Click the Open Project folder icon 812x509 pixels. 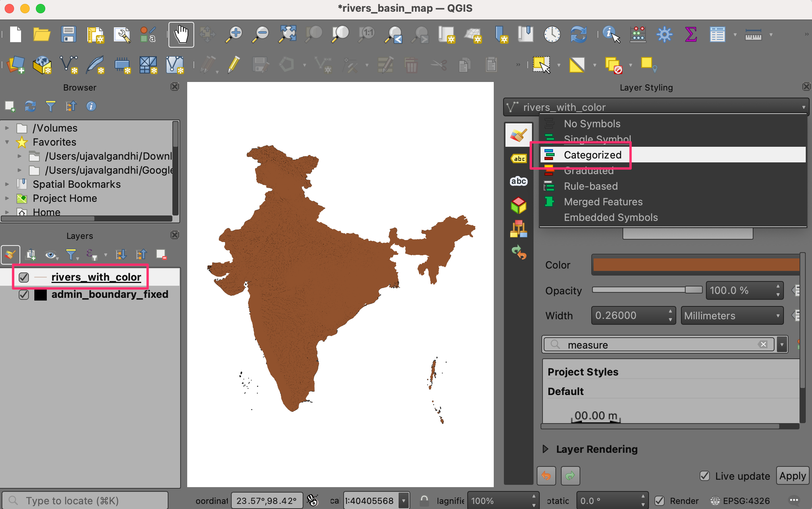coord(41,34)
